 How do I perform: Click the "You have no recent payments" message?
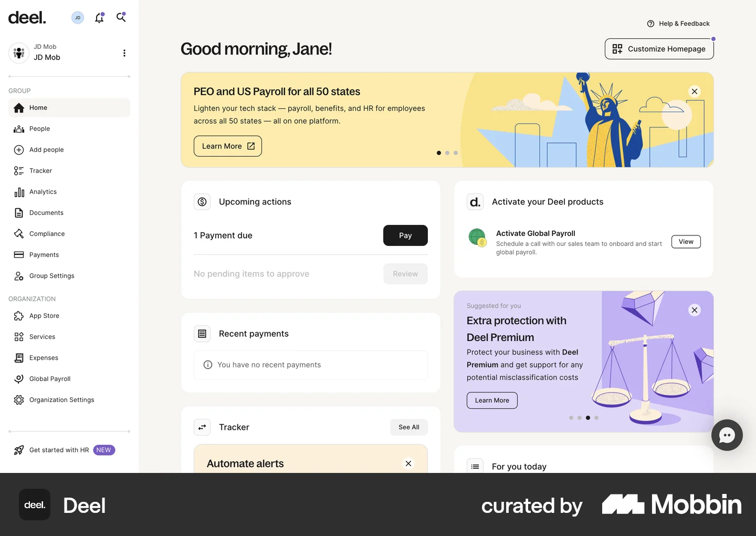point(269,365)
